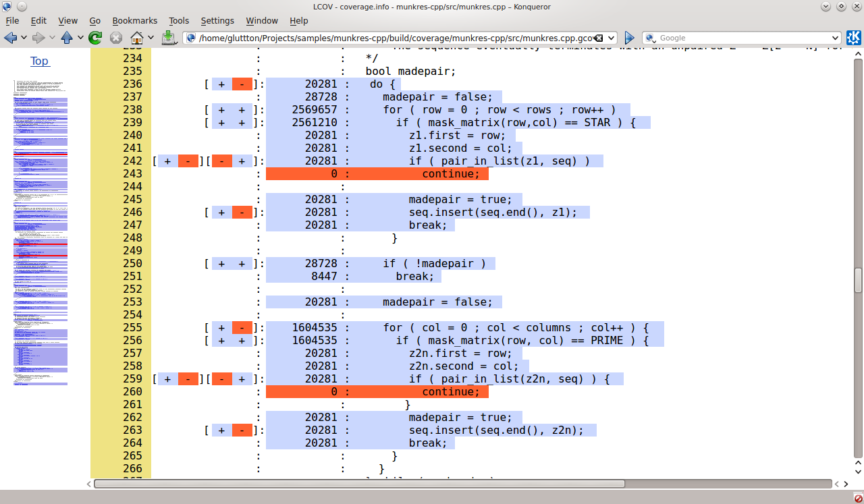Click the line number 266

132,468
